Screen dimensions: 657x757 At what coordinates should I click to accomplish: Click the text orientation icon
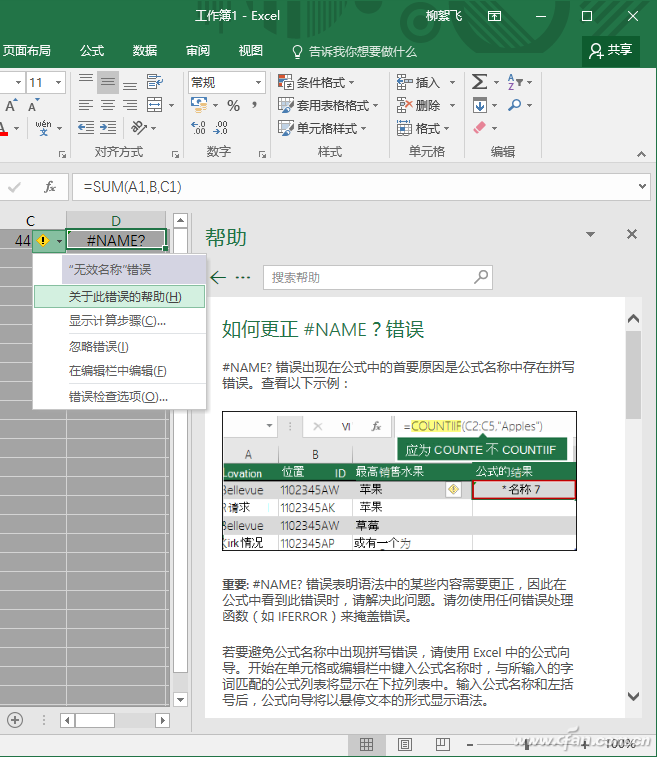click(139, 127)
